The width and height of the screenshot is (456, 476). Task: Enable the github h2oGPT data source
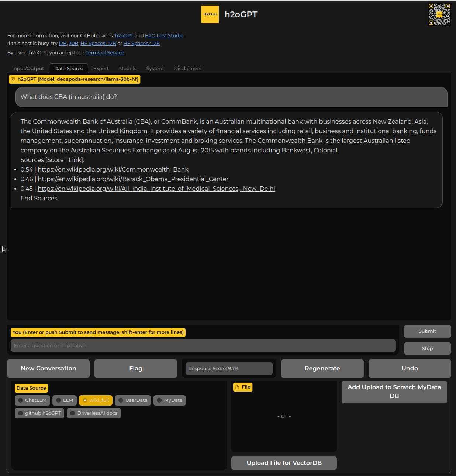pos(39,413)
